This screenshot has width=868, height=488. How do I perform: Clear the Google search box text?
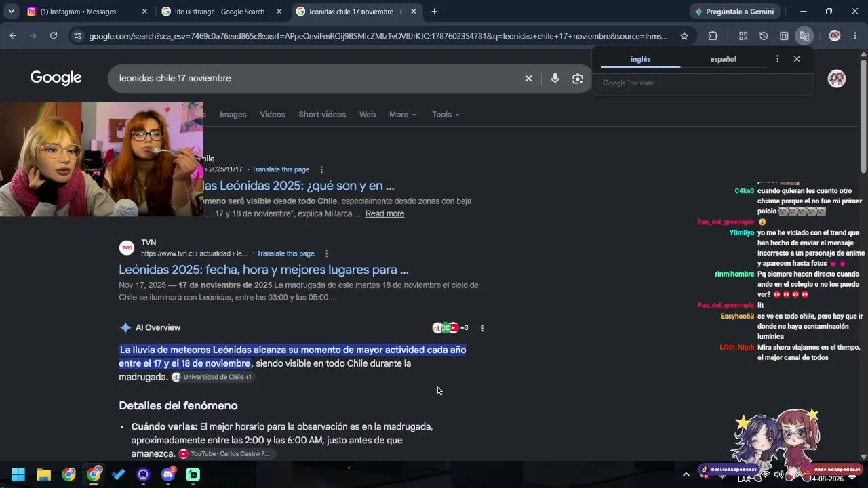529,79
